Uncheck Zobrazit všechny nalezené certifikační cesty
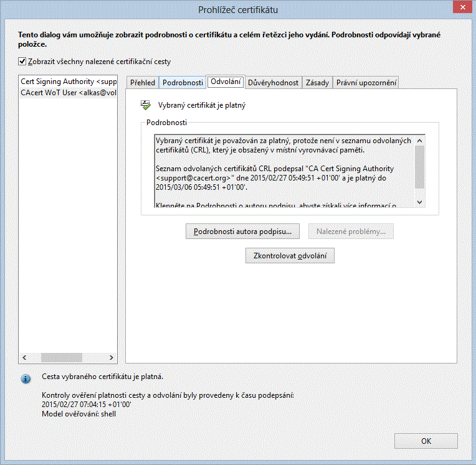Viewport: 476px width, 465px height. tap(22, 62)
